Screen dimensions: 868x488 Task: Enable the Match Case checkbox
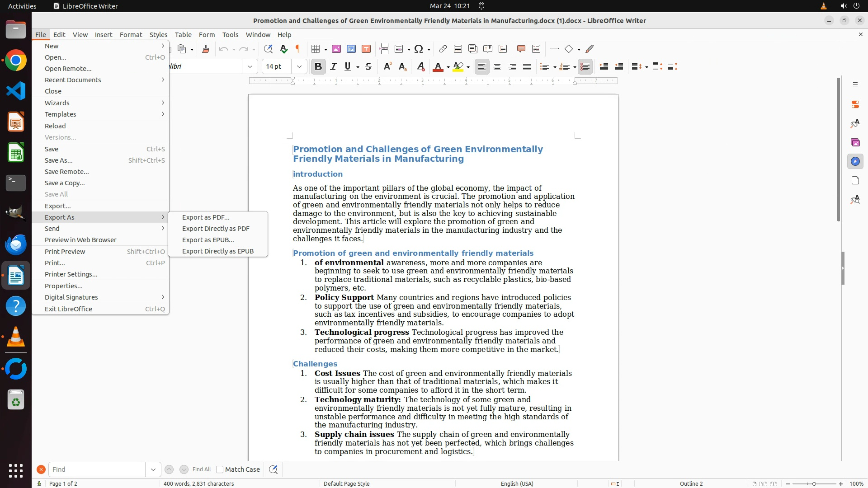point(220,469)
